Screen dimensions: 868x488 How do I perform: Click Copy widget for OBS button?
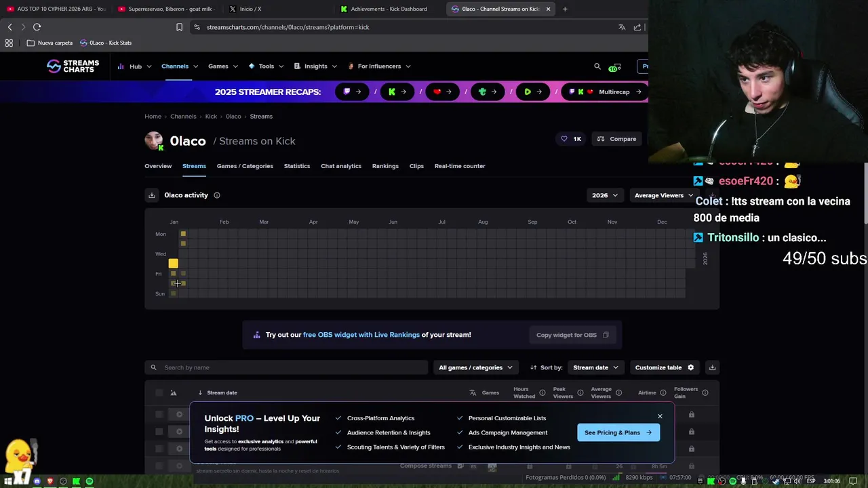coord(572,335)
